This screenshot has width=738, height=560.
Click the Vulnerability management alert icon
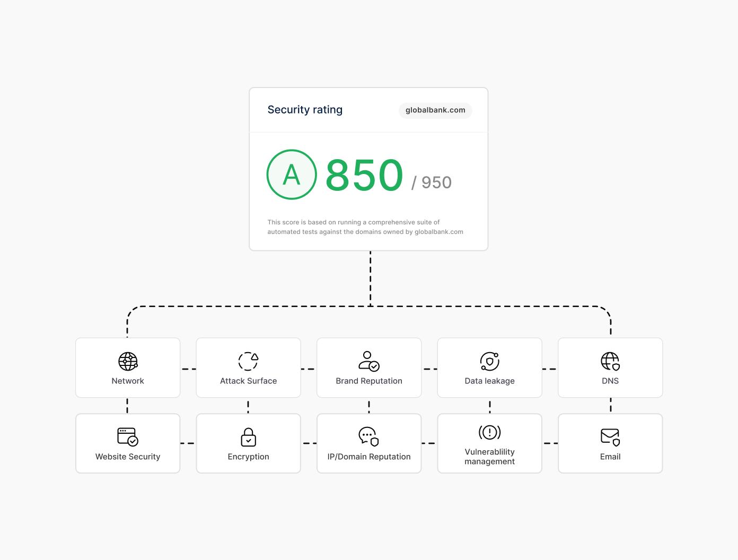[x=490, y=432]
